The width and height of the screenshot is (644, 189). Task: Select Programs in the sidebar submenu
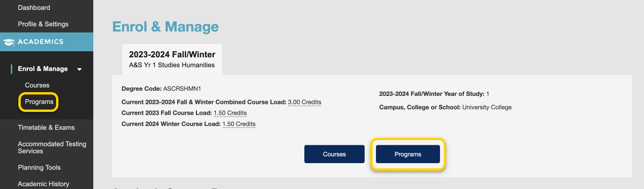(39, 102)
